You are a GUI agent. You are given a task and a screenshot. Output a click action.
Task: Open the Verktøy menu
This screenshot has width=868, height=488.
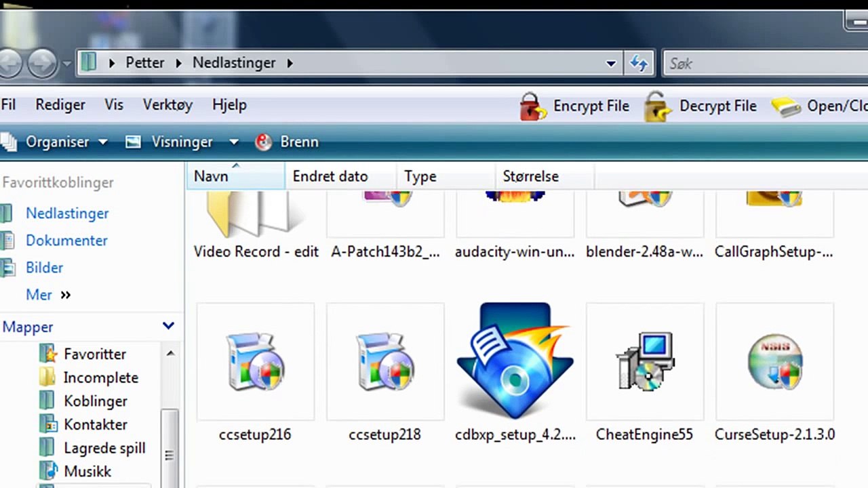tap(167, 105)
